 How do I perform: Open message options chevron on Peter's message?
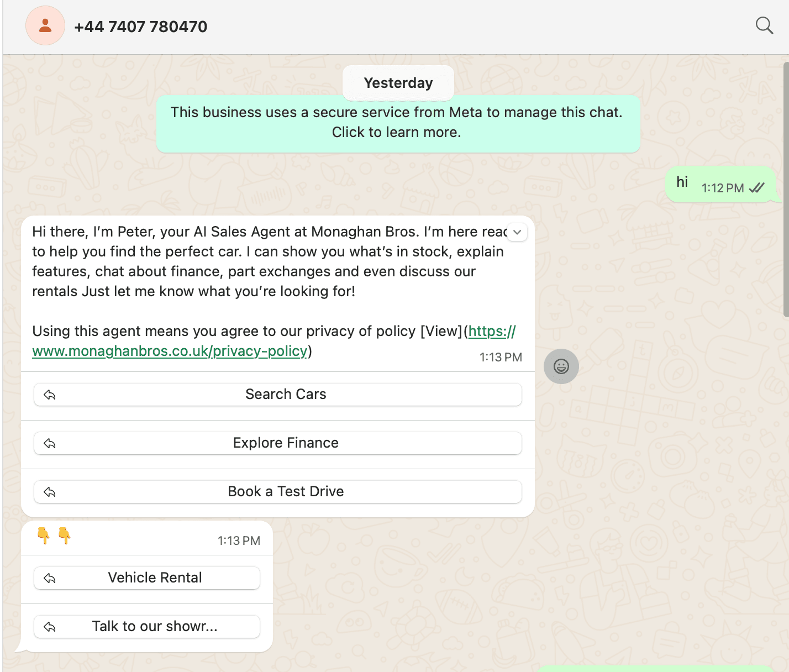tap(517, 232)
